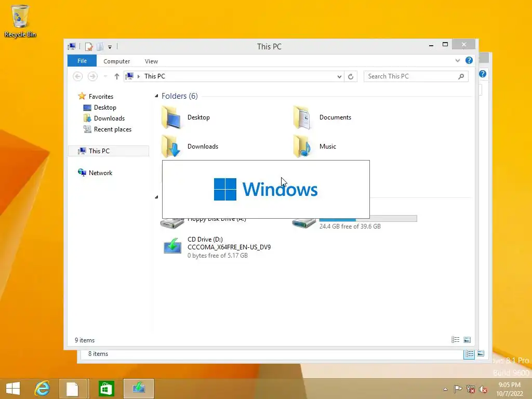Open the File ribbon tab
The width and height of the screenshot is (532, 399).
coord(82,61)
